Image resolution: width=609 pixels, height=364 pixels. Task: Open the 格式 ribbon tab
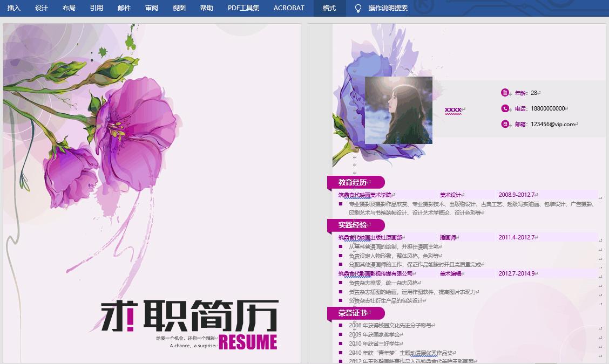[329, 8]
